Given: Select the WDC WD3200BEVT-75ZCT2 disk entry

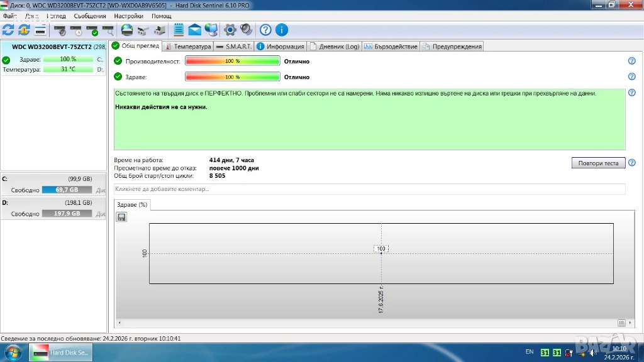Looking at the screenshot, I should (x=52, y=47).
